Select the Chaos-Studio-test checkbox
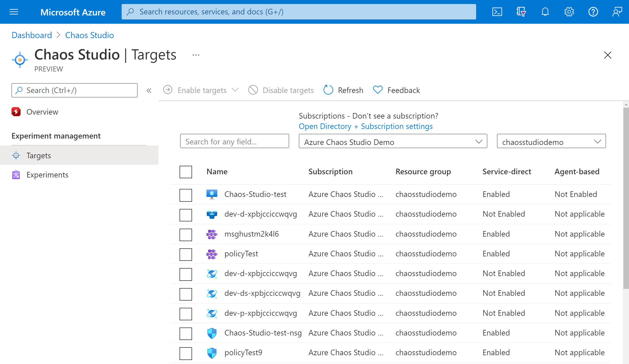 [x=185, y=194]
